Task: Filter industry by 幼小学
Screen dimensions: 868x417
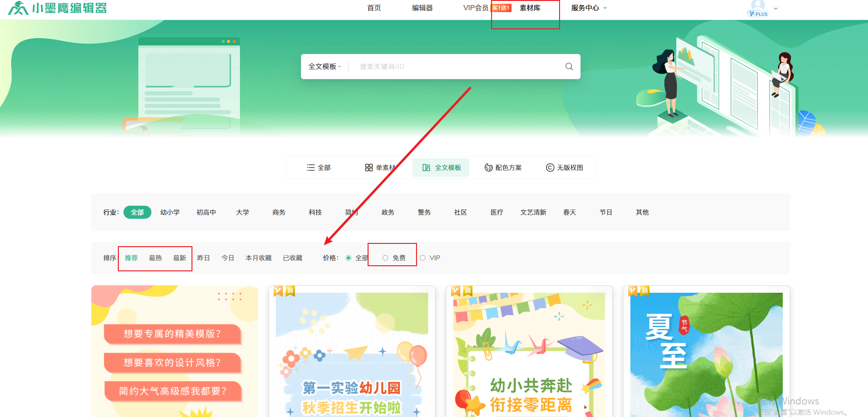Action: [x=170, y=212]
